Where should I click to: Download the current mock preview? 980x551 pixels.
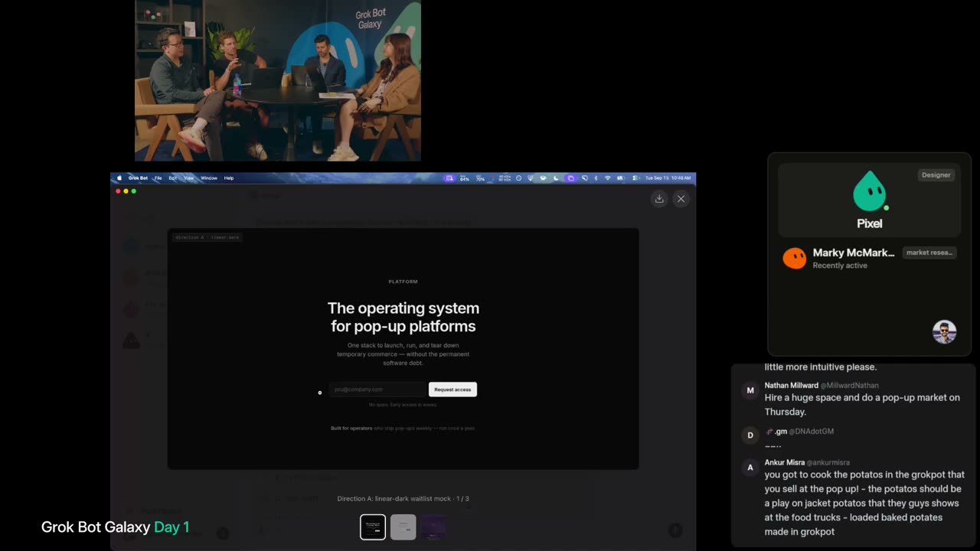(659, 199)
